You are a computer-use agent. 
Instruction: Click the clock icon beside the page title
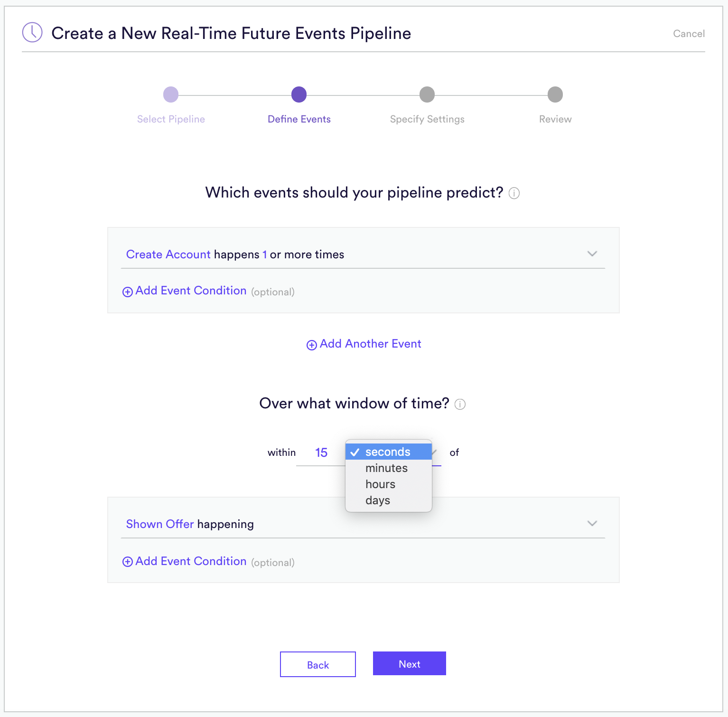coord(32,32)
